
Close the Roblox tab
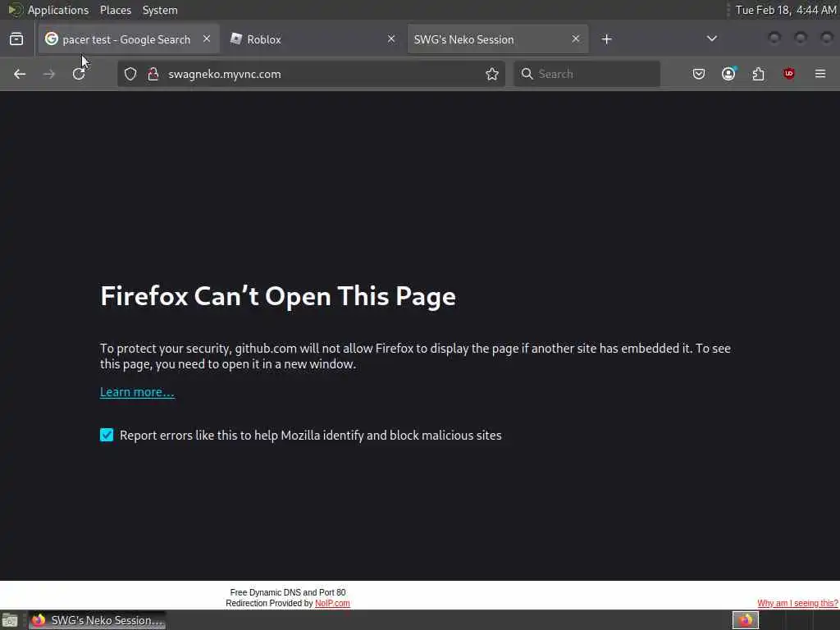[x=391, y=39]
